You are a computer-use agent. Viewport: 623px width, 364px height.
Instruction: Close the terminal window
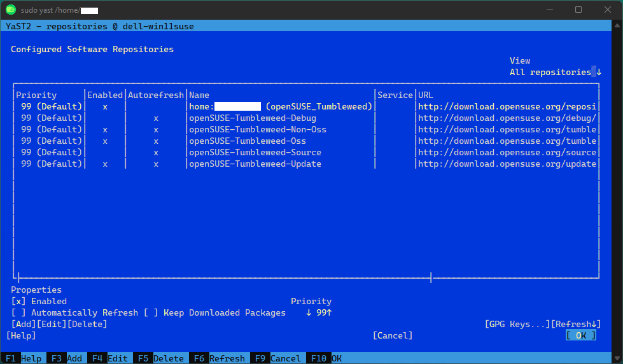point(608,10)
